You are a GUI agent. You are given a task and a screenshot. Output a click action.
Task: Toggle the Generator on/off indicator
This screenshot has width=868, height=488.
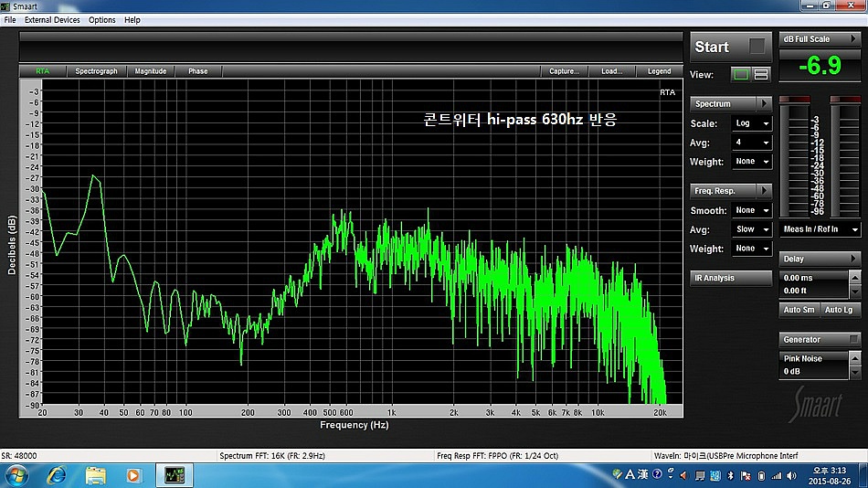pyautogui.click(x=854, y=340)
